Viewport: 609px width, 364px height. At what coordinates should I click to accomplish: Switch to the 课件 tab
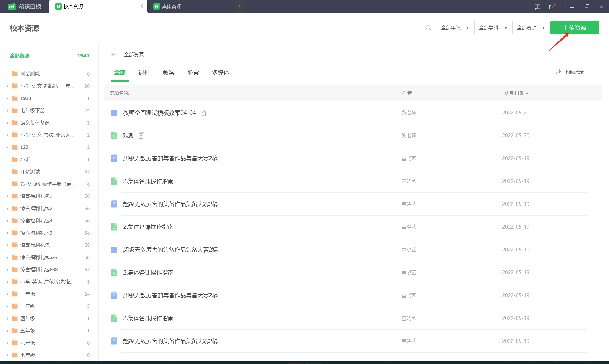(x=144, y=73)
